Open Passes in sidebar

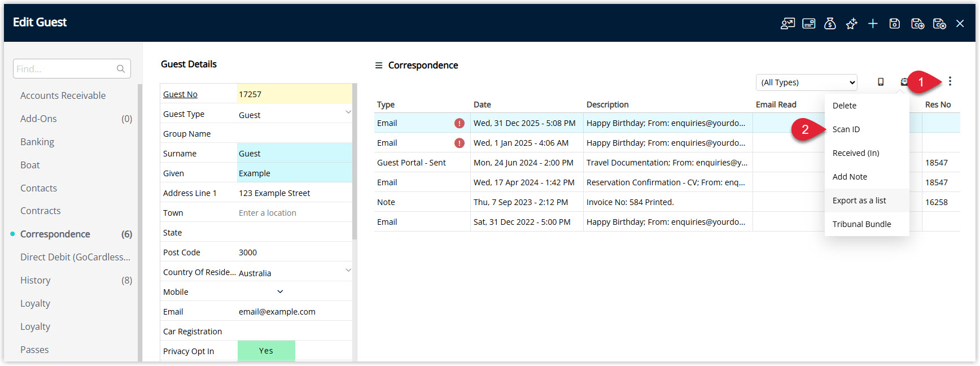pos(34,350)
